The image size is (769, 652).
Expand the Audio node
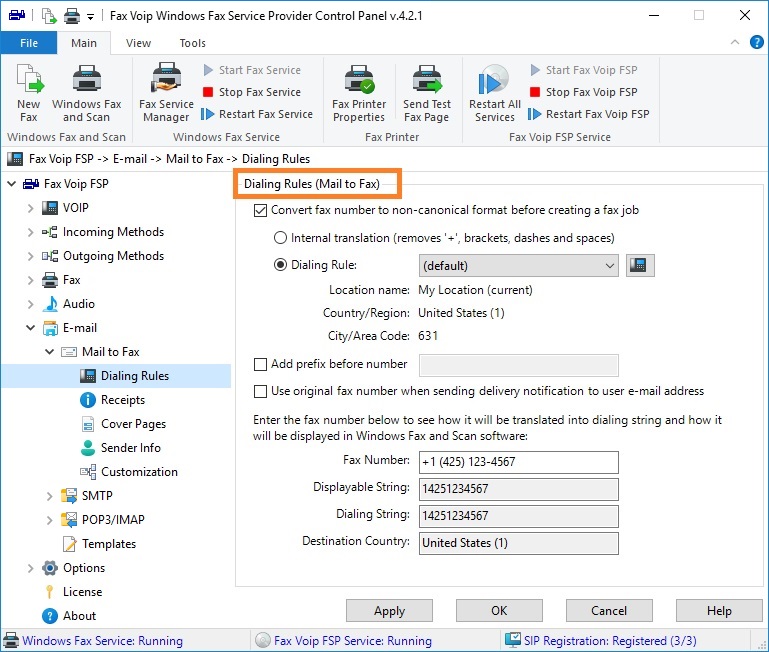(x=30, y=304)
